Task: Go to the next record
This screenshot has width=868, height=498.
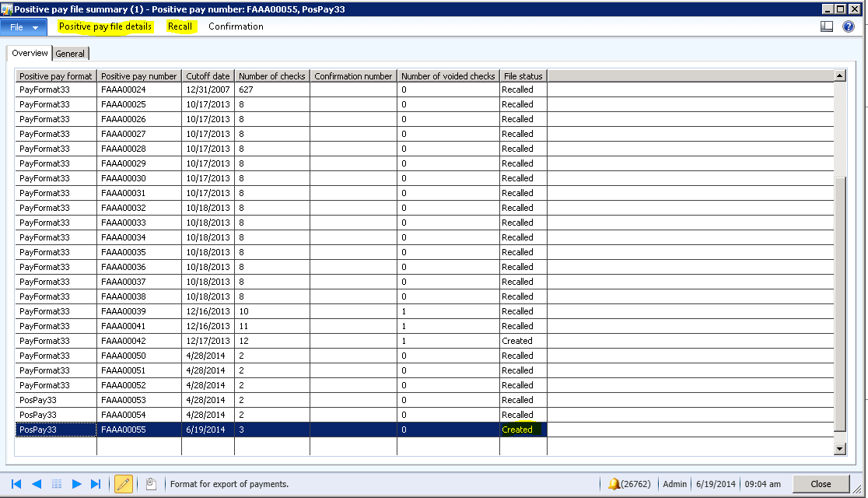Action: pos(76,484)
